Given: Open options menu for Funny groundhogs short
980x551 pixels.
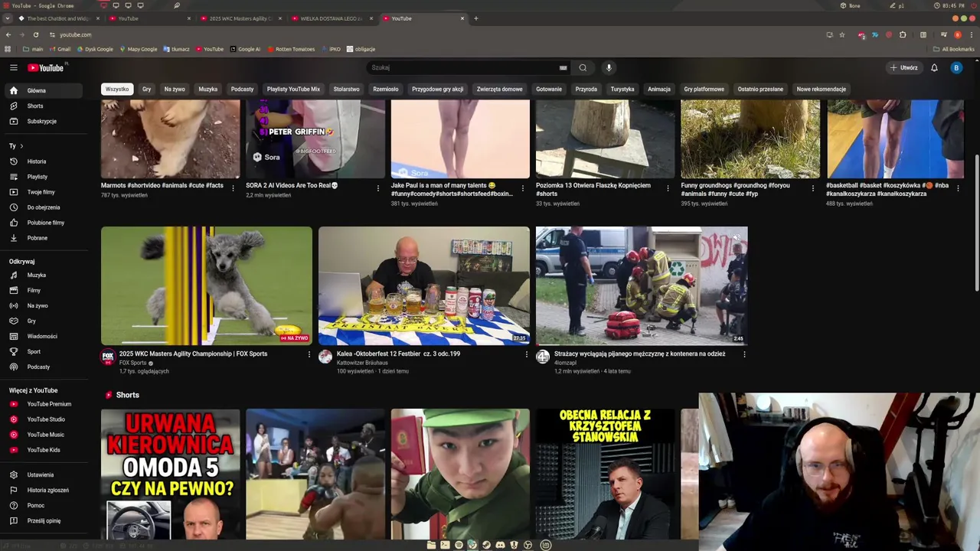Looking at the screenshot, I should 813,188.
